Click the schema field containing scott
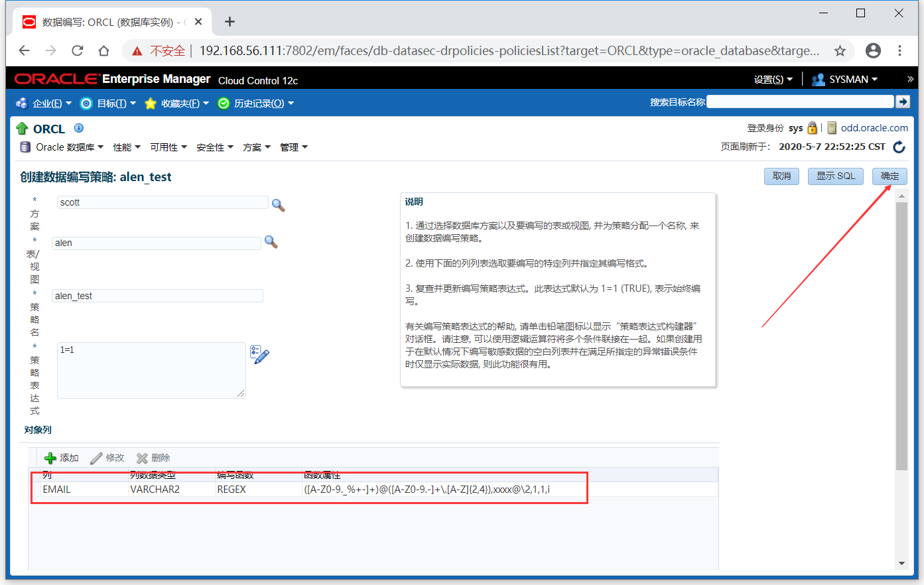This screenshot has height=585, width=924. coord(163,202)
